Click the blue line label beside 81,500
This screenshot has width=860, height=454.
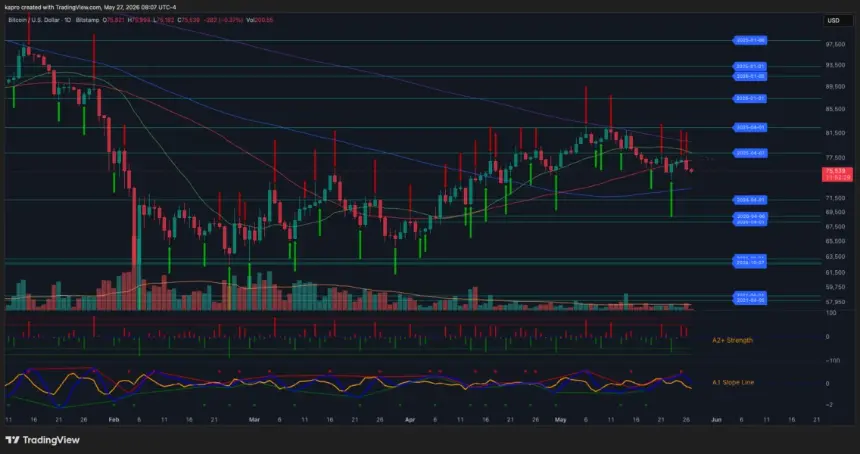[x=750, y=127]
